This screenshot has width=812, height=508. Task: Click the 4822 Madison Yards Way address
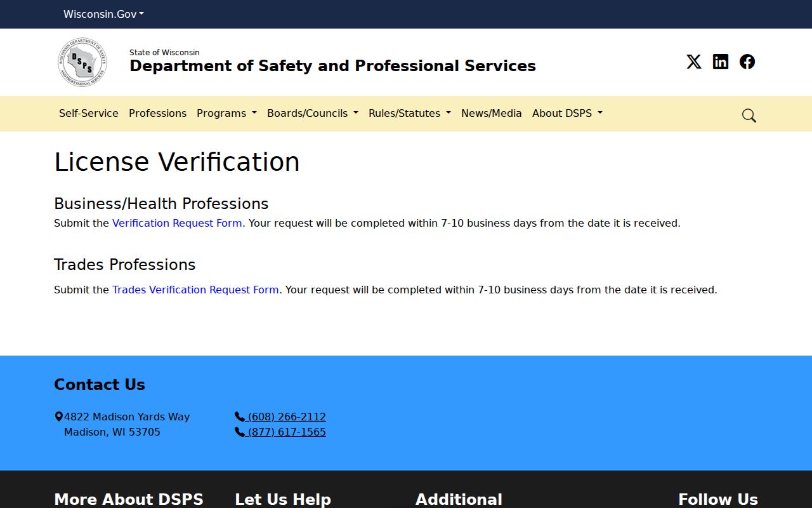point(127,417)
